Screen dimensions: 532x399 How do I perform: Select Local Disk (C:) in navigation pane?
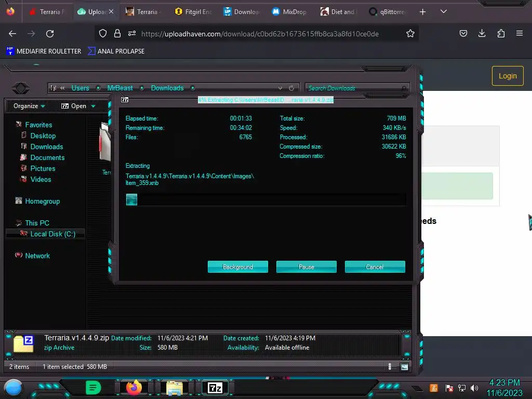[46, 234]
